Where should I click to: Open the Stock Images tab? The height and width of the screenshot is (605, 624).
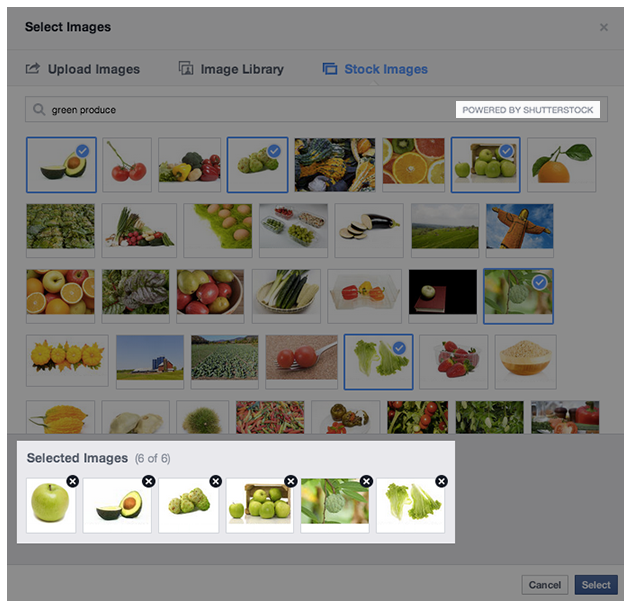pyautogui.click(x=375, y=69)
